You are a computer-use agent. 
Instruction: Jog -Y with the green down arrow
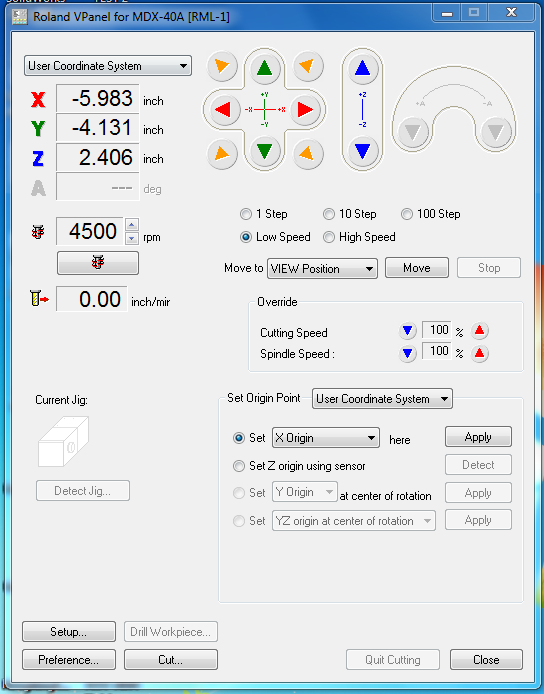point(264,151)
